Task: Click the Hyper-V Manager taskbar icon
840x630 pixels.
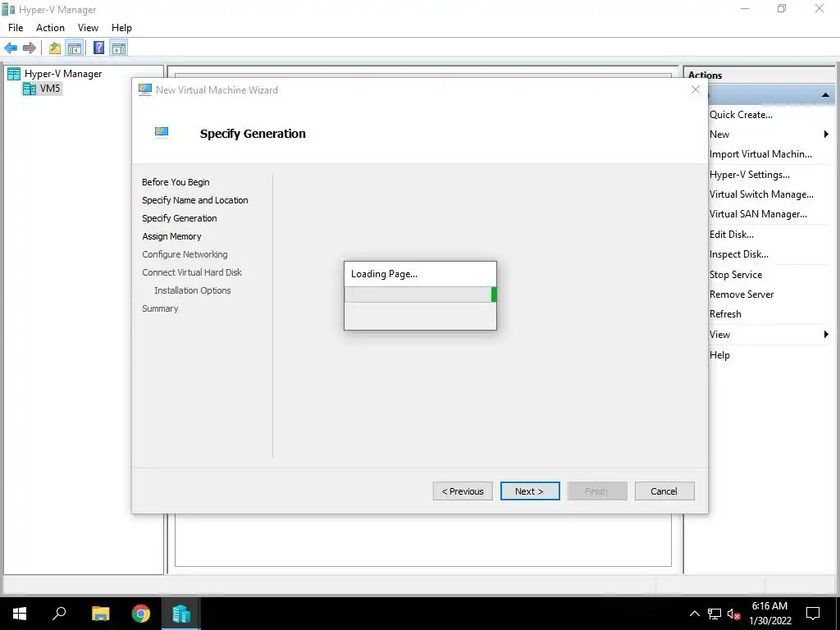Action: tap(181, 614)
